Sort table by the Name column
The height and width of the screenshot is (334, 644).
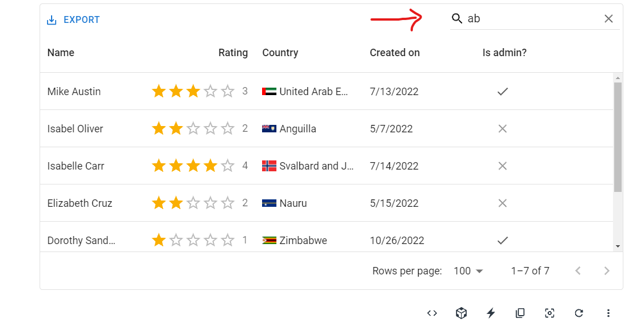[x=61, y=52]
